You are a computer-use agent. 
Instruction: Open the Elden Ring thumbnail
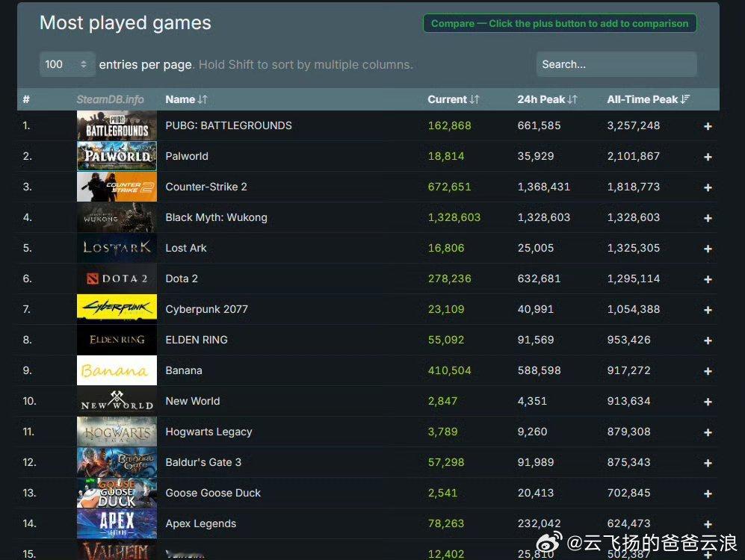pyautogui.click(x=117, y=340)
